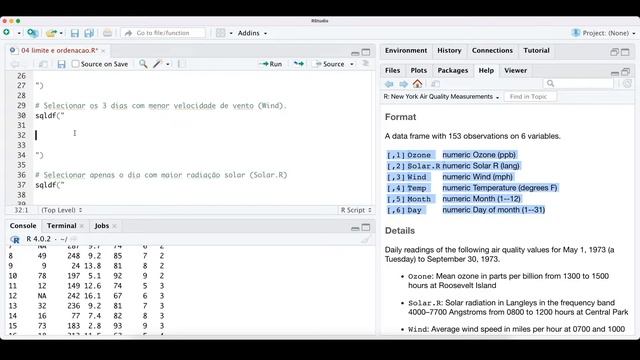Open the Tutorial tab

tap(536, 50)
